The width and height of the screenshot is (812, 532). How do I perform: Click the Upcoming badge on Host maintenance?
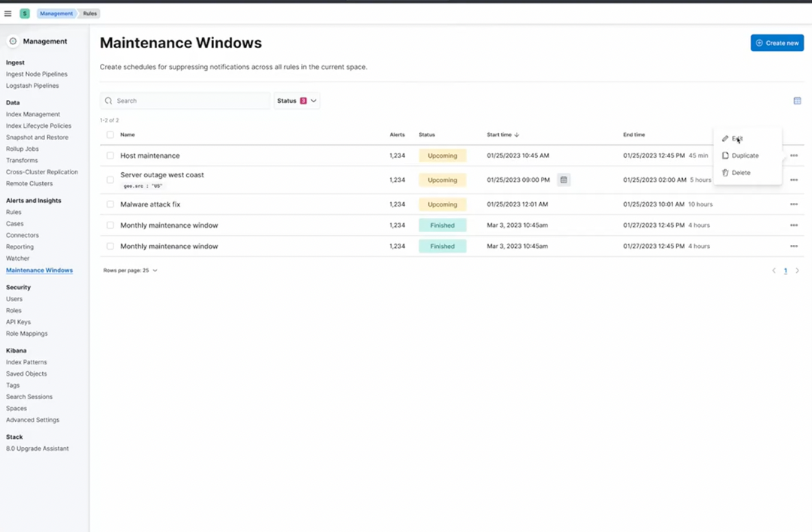442,156
